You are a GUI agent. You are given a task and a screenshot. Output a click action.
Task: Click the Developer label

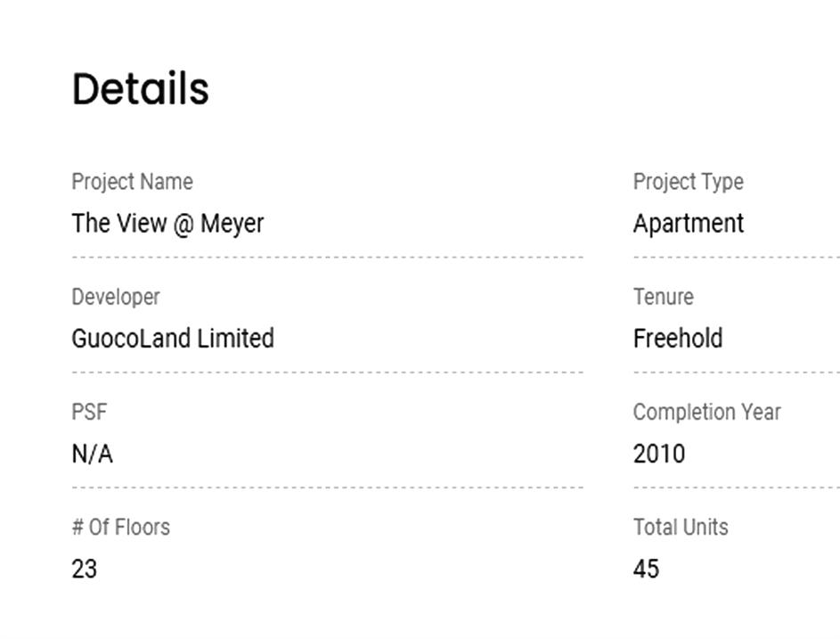coord(116,297)
